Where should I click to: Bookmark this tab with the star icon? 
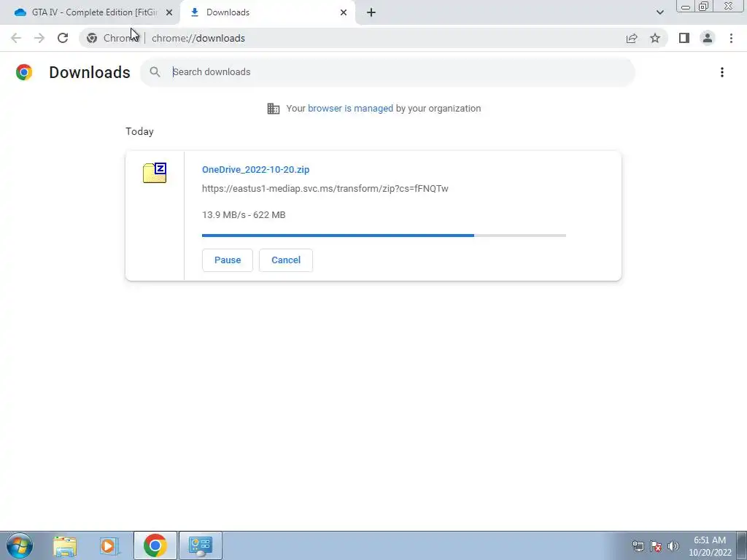655,38
